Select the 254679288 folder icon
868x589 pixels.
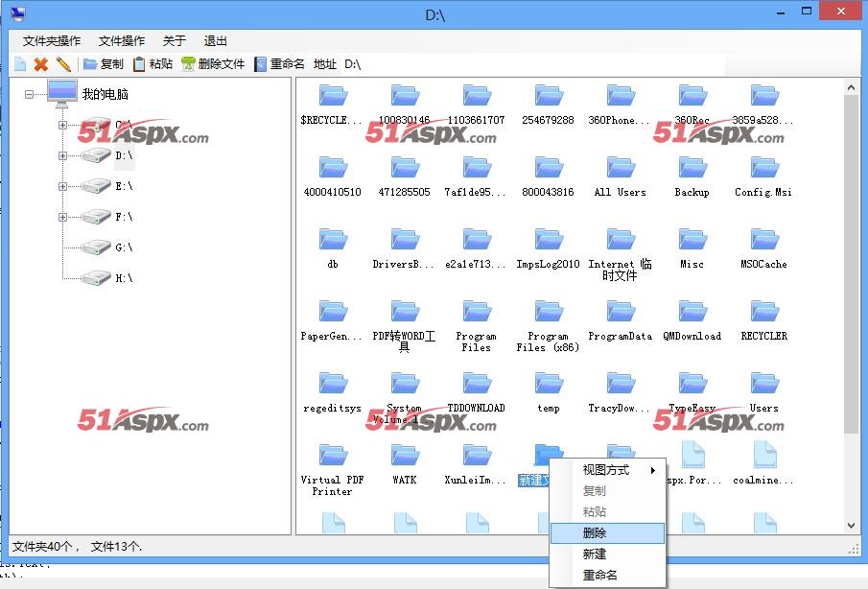coord(549,95)
